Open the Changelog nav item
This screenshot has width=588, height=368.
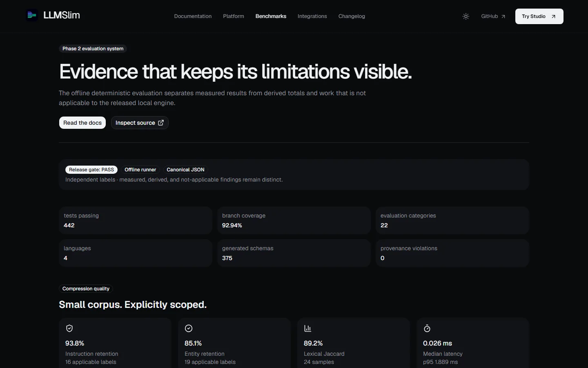(352, 16)
